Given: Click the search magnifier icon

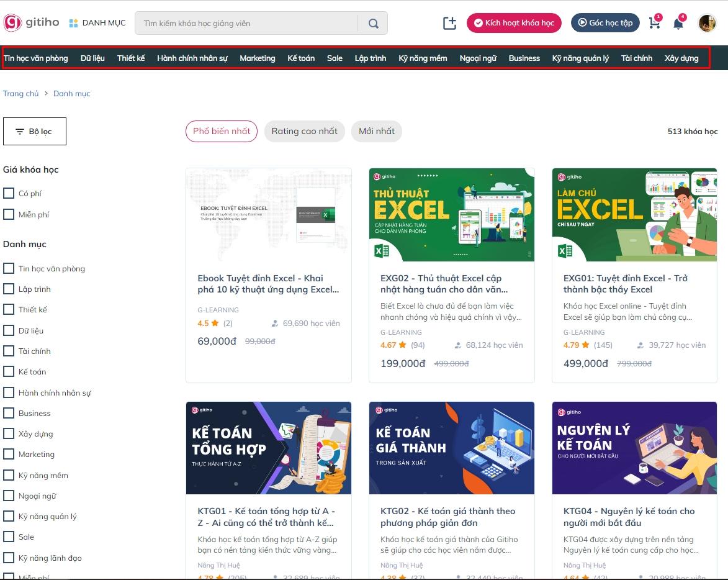Looking at the screenshot, I should [x=373, y=23].
